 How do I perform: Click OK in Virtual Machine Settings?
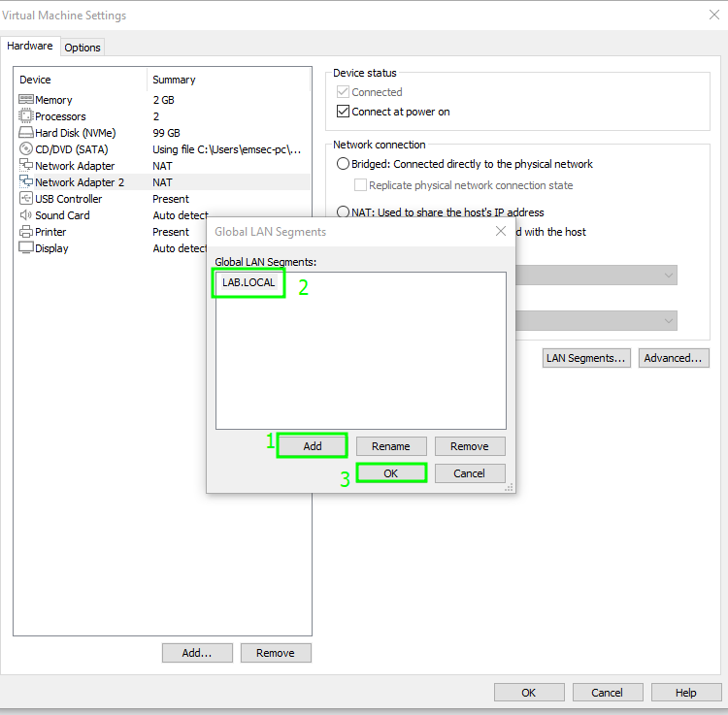tap(529, 693)
